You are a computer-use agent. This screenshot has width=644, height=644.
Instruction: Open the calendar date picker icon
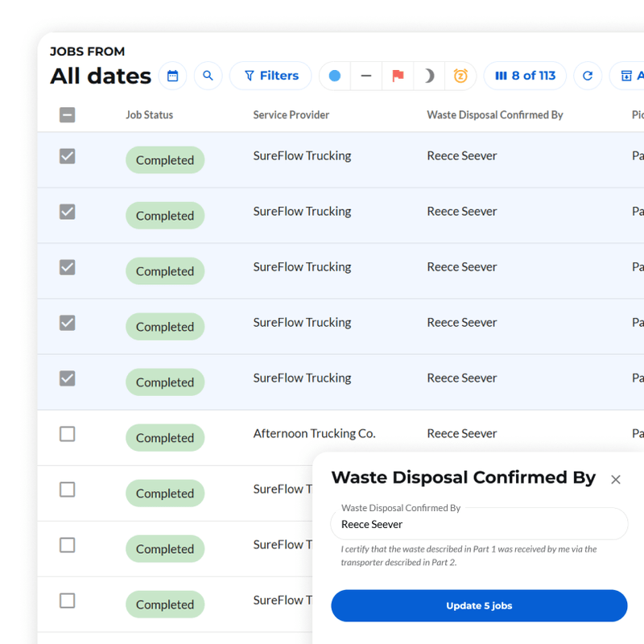tap(172, 76)
